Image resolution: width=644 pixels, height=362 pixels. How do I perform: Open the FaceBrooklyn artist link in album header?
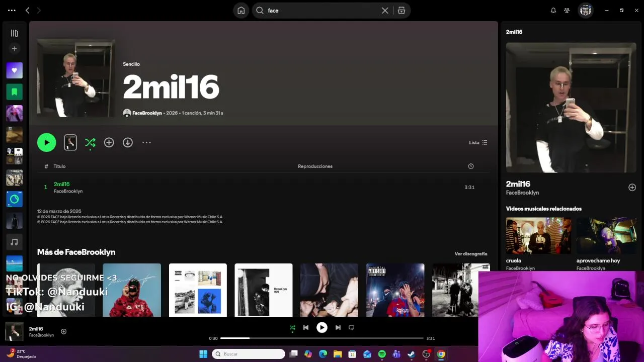(x=147, y=113)
